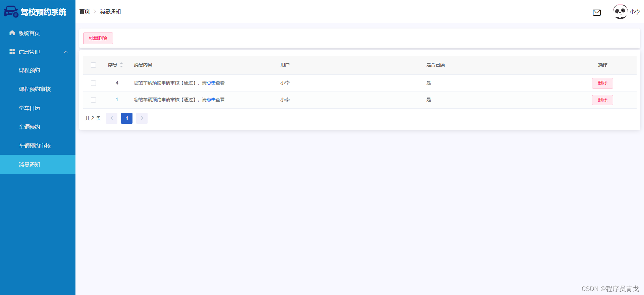Screen dimensions: 644x295
Task: Click sequence number 1 cell
Action: click(117, 100)
